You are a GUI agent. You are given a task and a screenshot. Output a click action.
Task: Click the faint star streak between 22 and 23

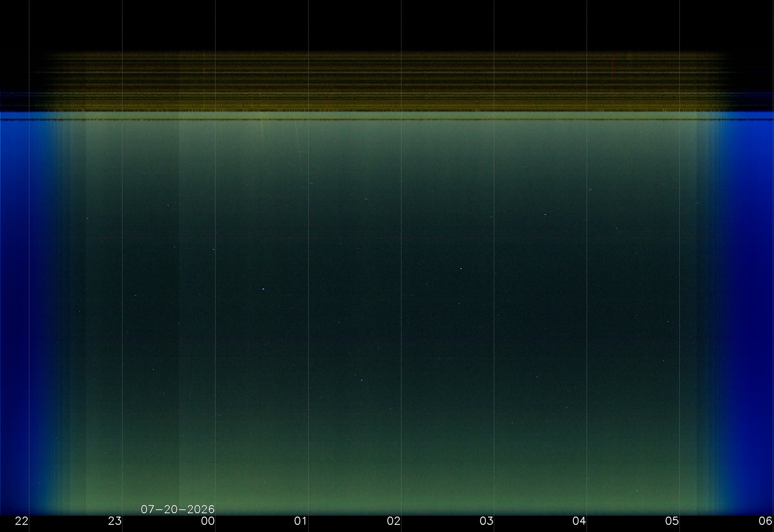click(87, 218)
